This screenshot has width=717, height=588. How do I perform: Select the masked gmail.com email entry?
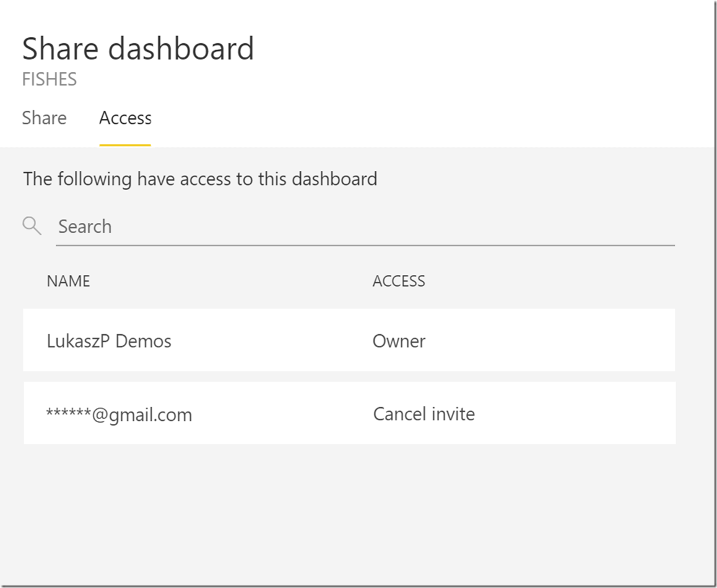(x=119, y=413)
